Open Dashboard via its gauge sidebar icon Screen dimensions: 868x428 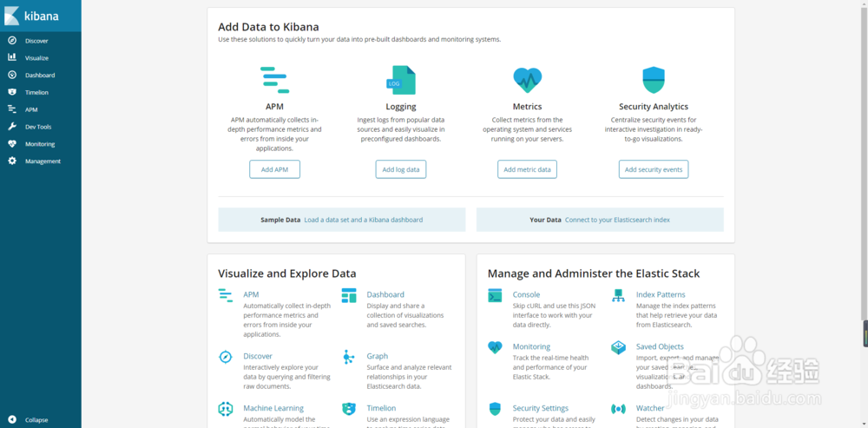(x=12, y=75)
